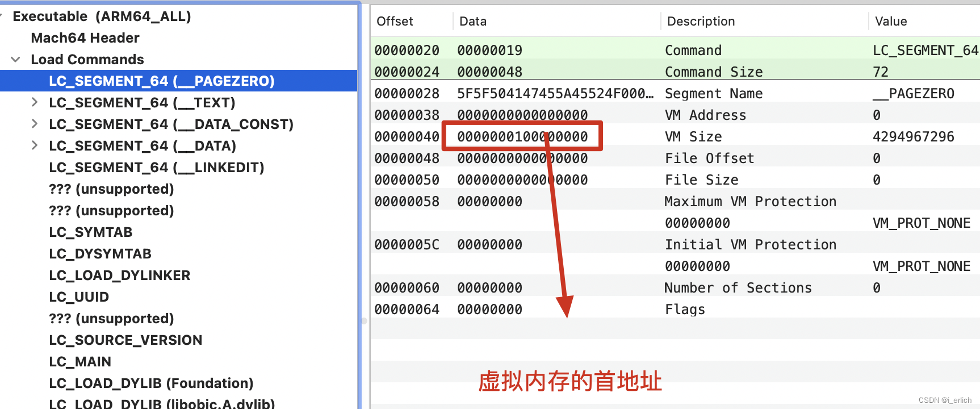Click the VM Address description cell
Viewport: 980px width, 409px height.
[706, 115]
